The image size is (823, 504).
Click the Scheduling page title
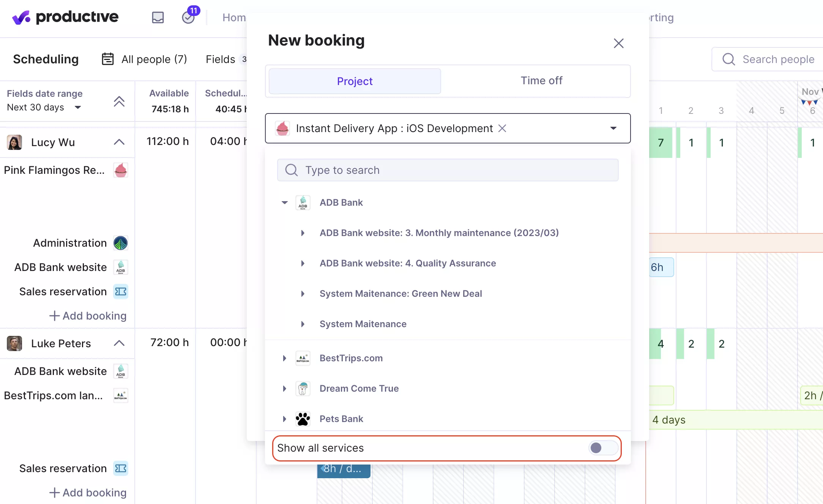[x=46, y=59]
